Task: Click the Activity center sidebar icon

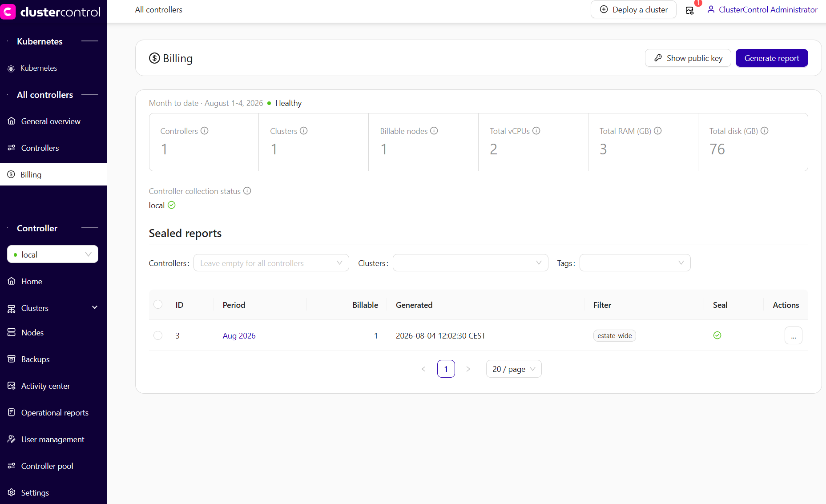Action: (12, 386)
